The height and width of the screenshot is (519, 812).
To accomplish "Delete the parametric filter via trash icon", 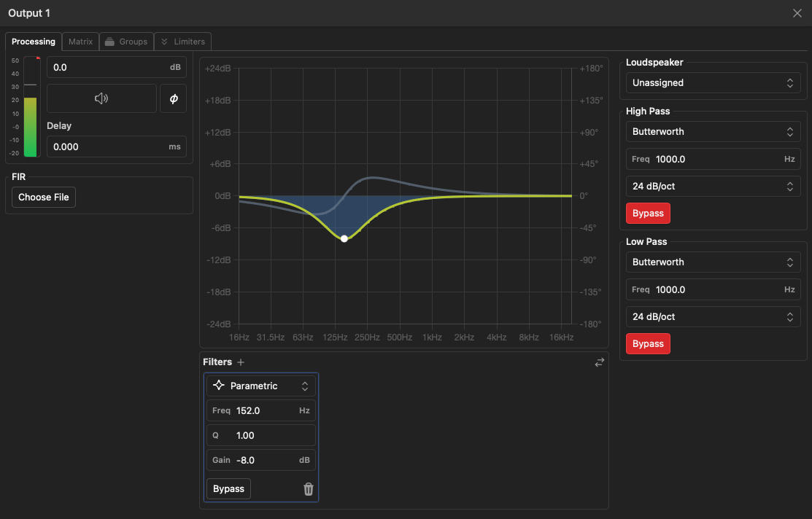I will [308, 488].
